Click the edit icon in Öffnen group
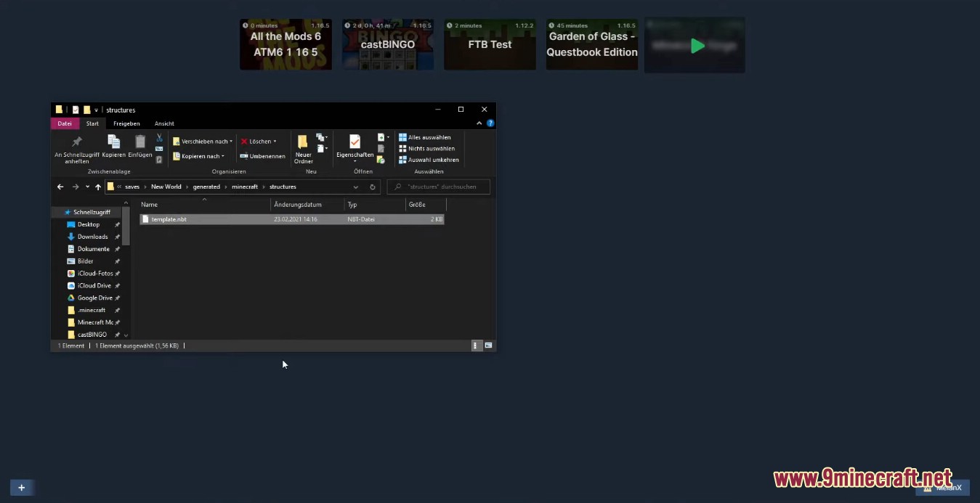 [381, 149]
